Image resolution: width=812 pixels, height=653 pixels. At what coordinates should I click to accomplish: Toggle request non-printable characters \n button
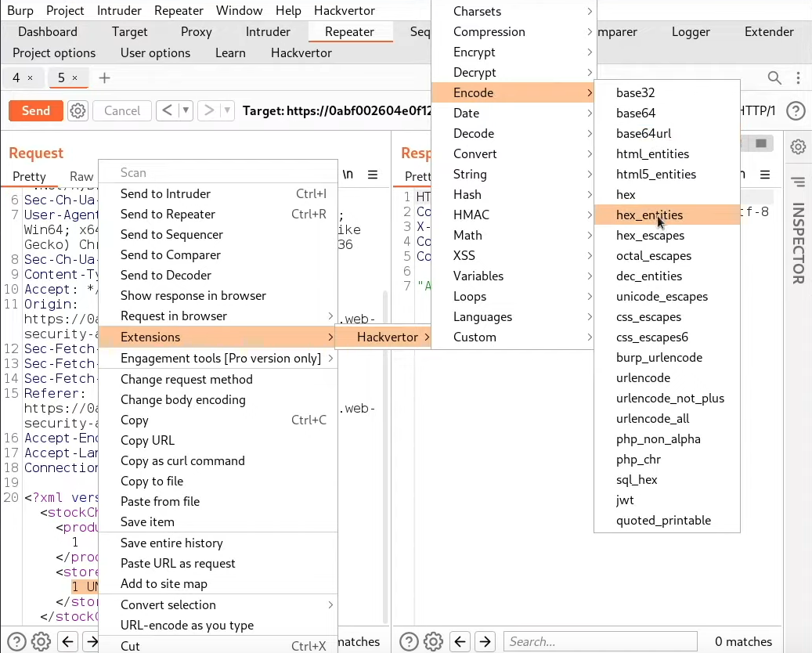(x=348, y=175)
